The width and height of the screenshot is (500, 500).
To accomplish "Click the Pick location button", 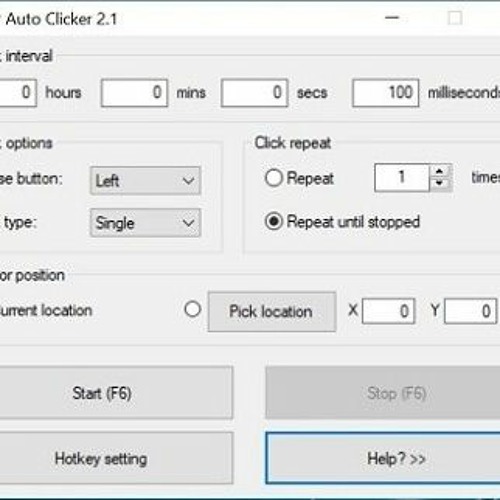I will point(272,312).
